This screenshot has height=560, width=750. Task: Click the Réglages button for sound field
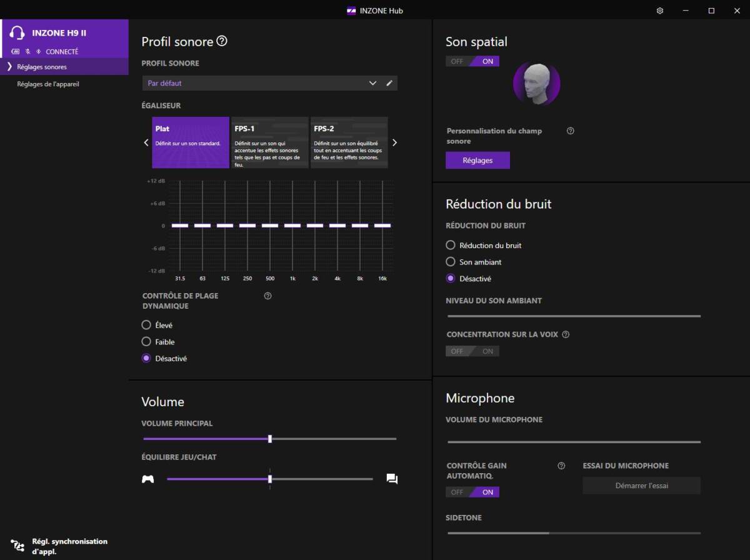[x=477, y=160]
